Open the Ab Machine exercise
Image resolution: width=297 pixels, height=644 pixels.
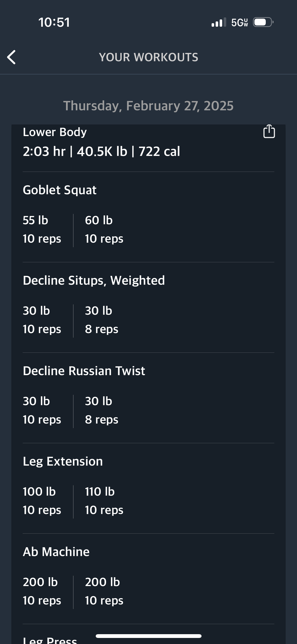56,552
